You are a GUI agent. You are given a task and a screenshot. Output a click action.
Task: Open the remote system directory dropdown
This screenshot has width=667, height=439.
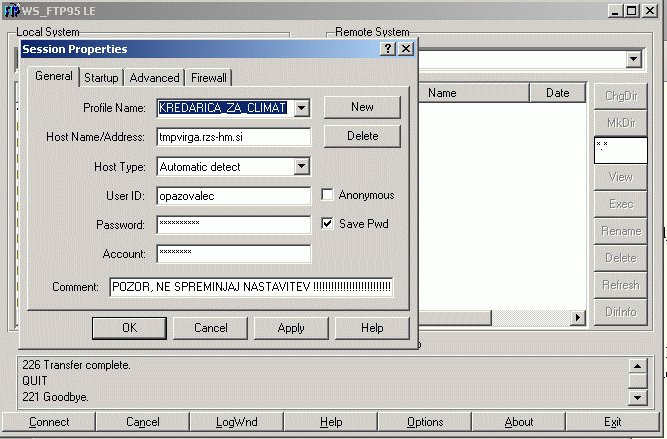pyautogui.click(x=633, y=60)
